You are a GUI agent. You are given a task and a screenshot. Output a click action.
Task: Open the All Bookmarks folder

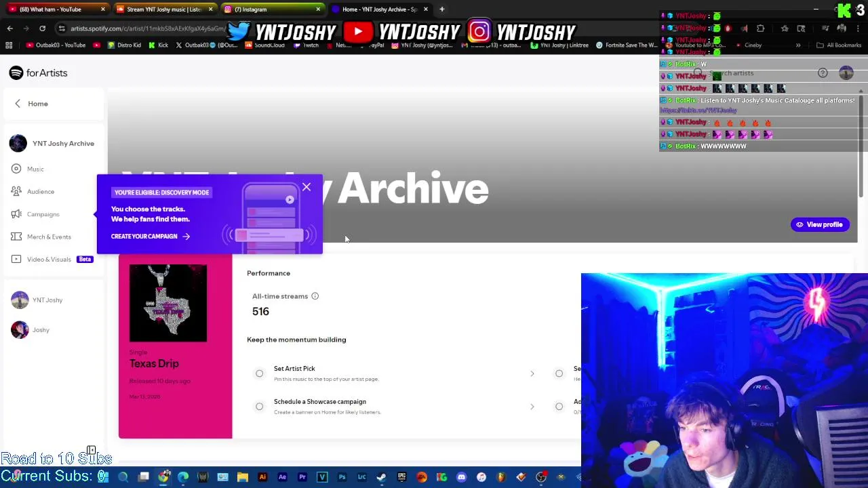[x=839, y=45]
